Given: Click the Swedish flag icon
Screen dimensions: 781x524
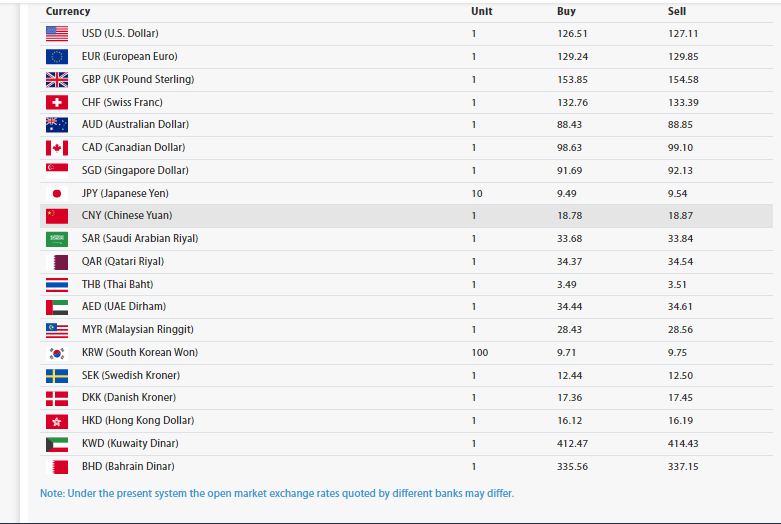Looking at the screenshot, I should tap(56, 376).
